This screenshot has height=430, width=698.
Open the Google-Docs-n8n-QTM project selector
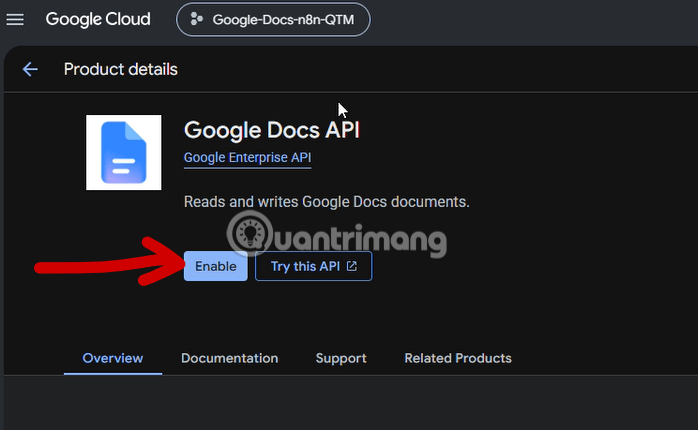pyautogui.click(x=273, y=20)
